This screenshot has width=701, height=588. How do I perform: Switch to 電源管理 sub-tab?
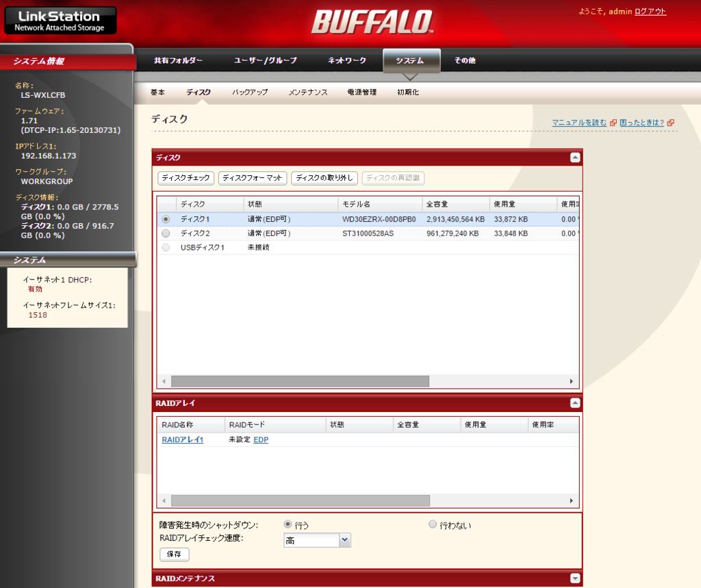click(362, 92)
